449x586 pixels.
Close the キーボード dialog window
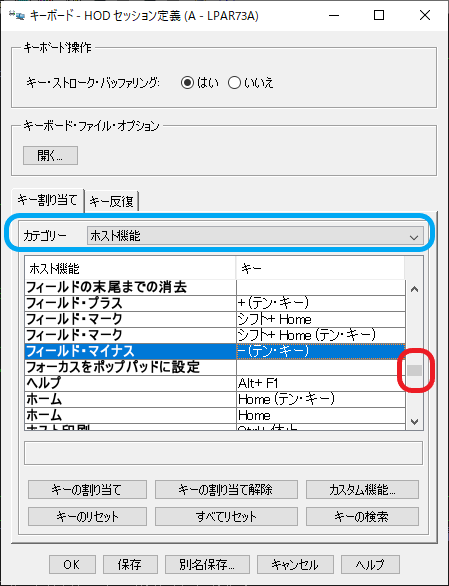click(x=425, y=15)
